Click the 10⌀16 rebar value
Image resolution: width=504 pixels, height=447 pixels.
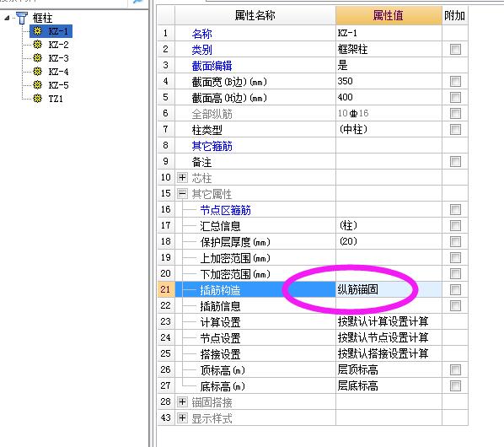353,113
